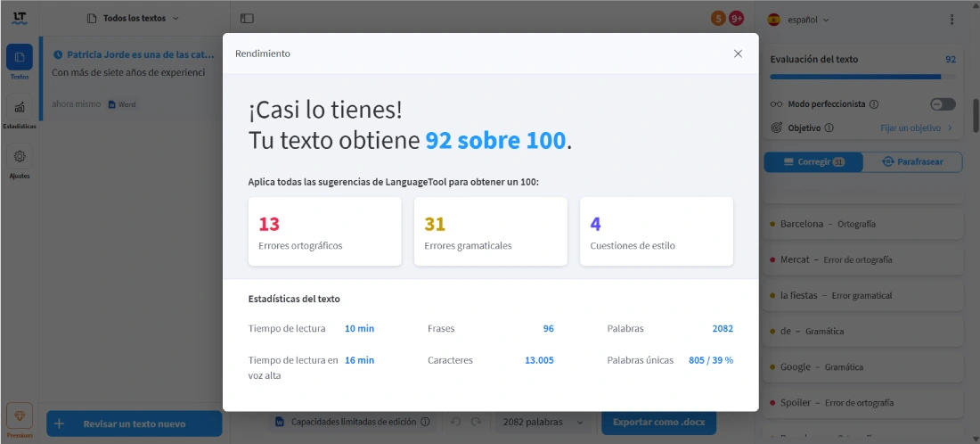
Task: Click the info icon for Capacidades limitadas de edición
Action: [425, 422]
